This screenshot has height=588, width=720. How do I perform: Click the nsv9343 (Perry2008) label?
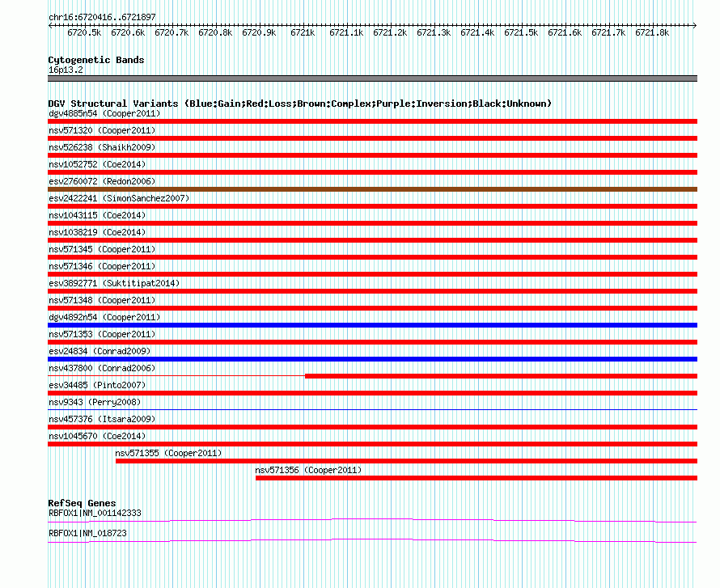click(95, 402)
